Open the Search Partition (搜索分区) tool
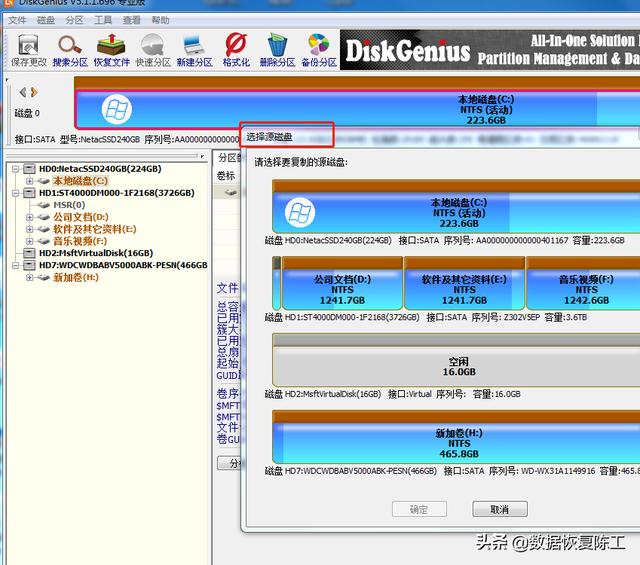Viewport: 640px width, 565px height. point(70,50)
